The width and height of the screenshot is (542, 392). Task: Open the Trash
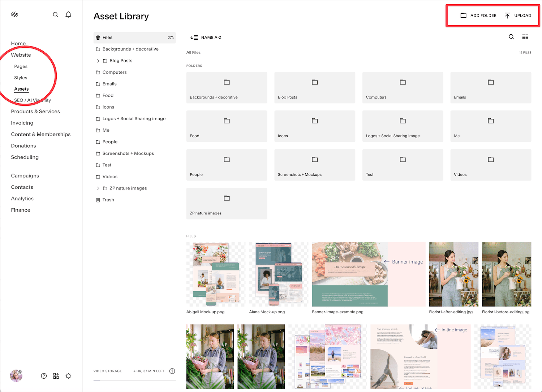click(x=108, y=200)
